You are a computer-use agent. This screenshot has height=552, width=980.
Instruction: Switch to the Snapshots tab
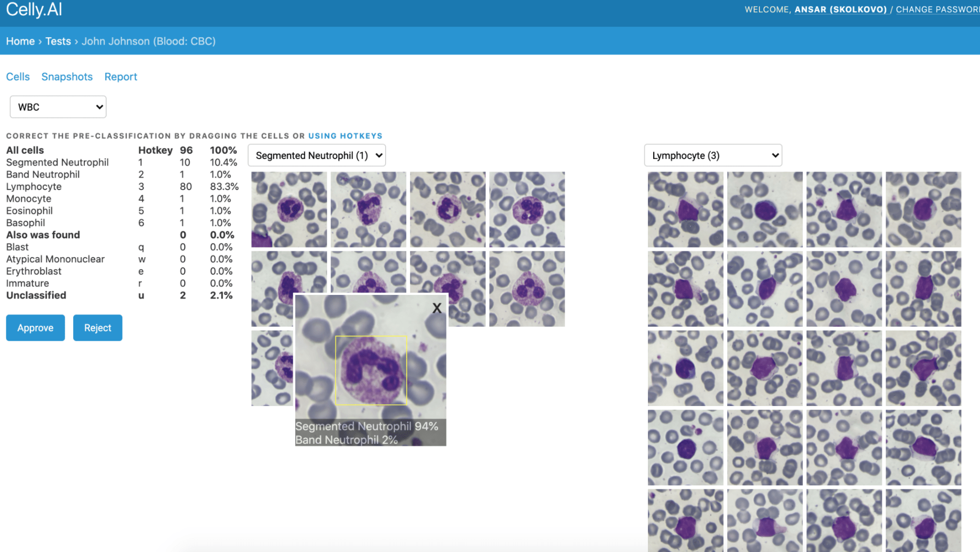point(67,77)
